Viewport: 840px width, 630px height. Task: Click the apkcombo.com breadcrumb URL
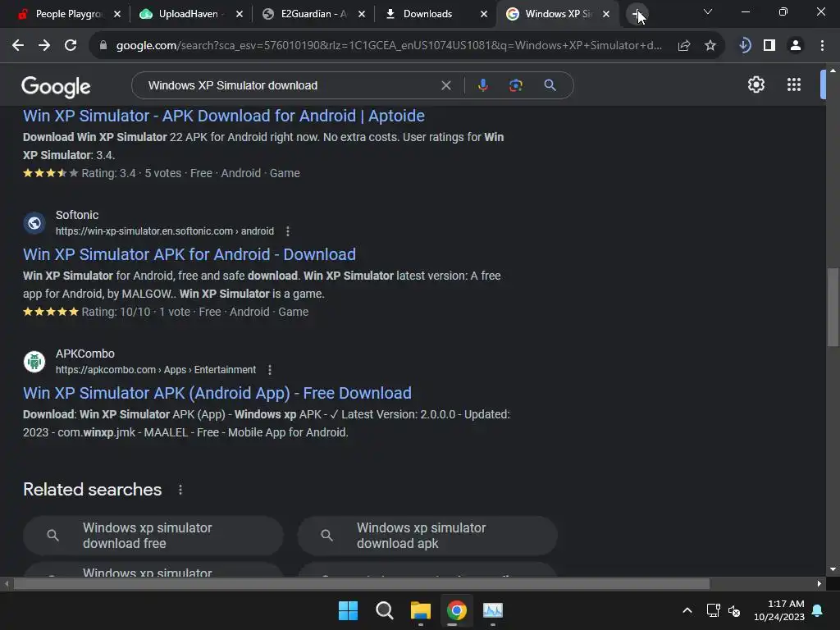click(155, 370)
